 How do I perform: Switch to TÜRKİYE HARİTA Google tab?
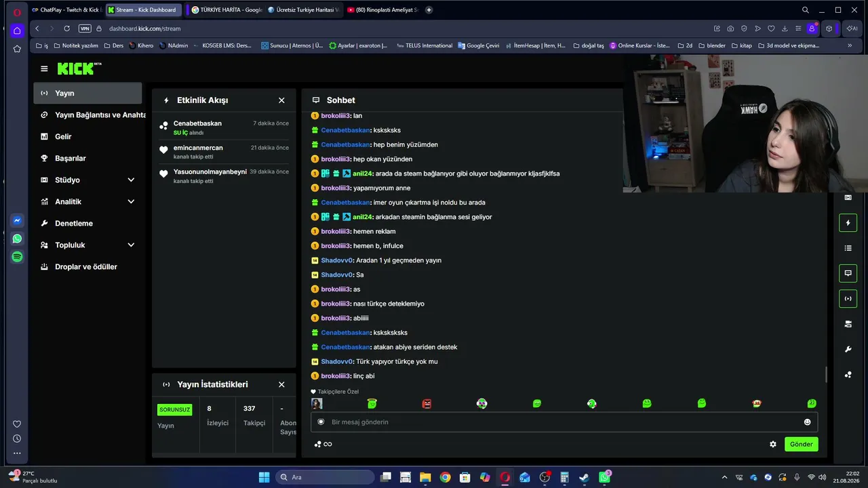[226, 10]
